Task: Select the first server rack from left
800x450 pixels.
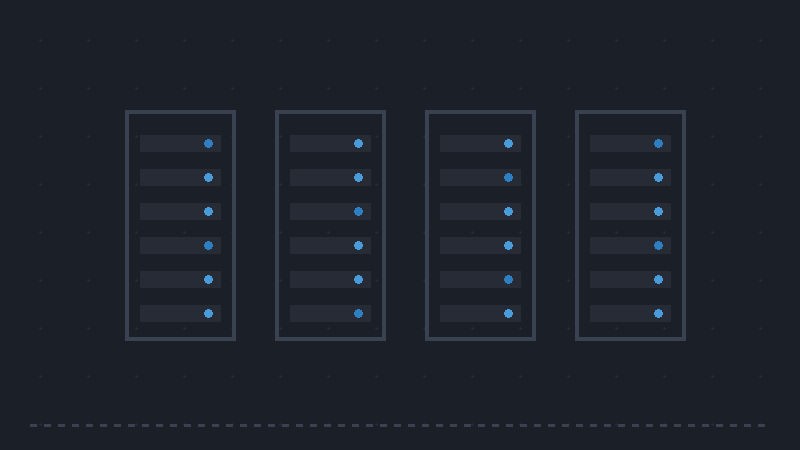Action: pos(181,226)
